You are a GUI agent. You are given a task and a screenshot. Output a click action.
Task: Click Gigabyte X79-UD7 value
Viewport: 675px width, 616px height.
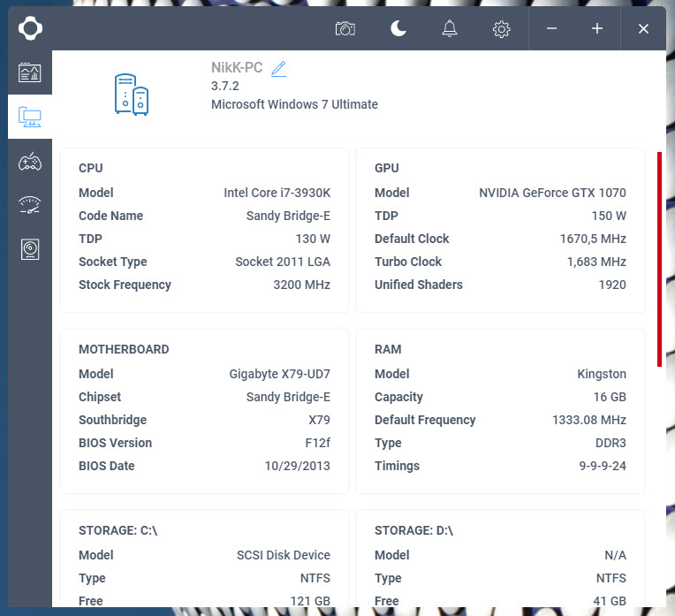[279, 374]
